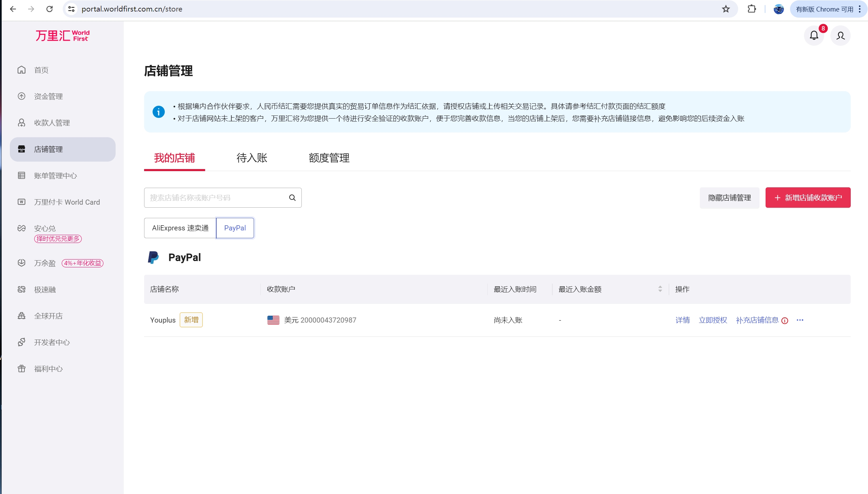Click the PayPal logo heading
Viewport: 868px width, 494px height.
tap(175, 258)
